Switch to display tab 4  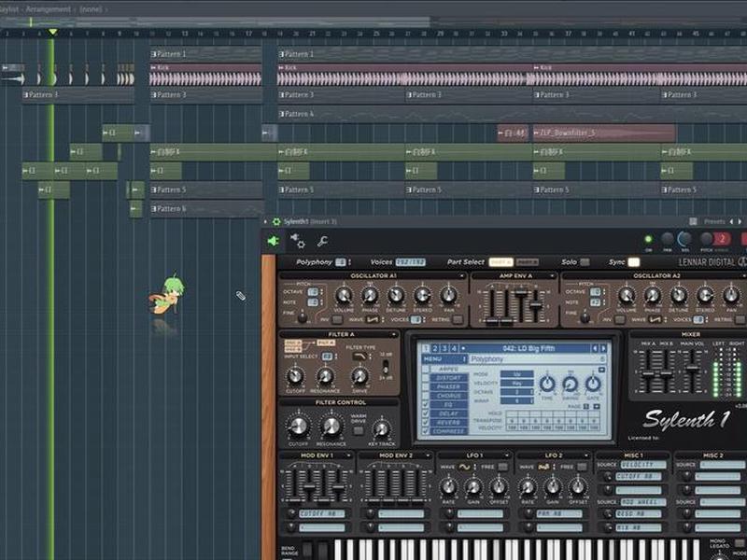pos(454,348)
